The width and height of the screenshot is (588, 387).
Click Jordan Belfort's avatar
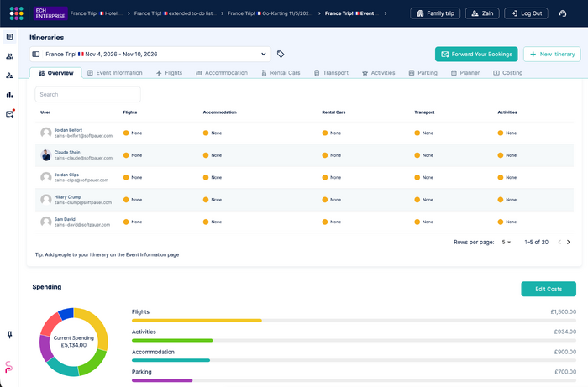(45, 133)
